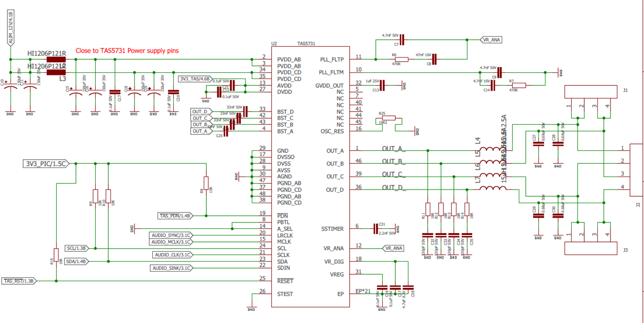
Task: Select the PLL_FLTM pin label
Action: (x=331, y=72)
